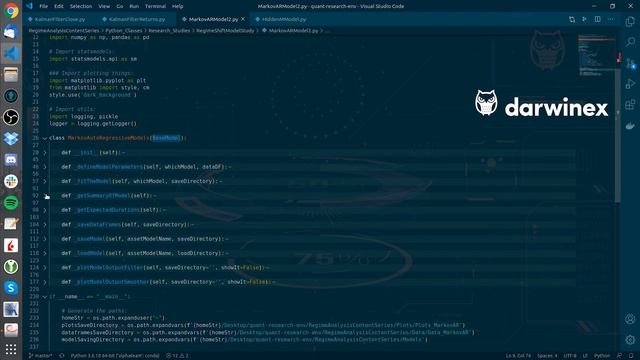
Task: Open the Edit menu
Action: [x=59, y=6]
